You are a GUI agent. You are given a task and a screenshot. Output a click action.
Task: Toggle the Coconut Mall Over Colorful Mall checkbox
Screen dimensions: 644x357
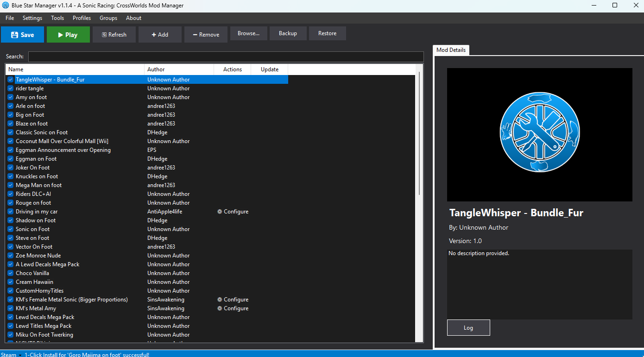(x=11, y=141)
